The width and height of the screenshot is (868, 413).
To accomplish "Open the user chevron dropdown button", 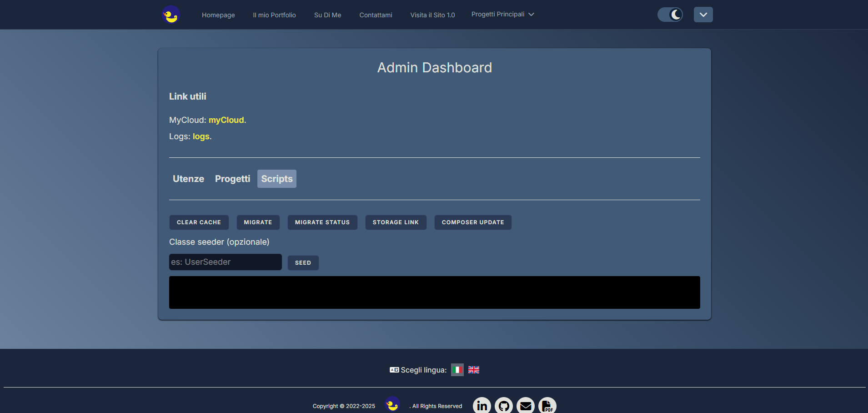I will click(703, 15).
